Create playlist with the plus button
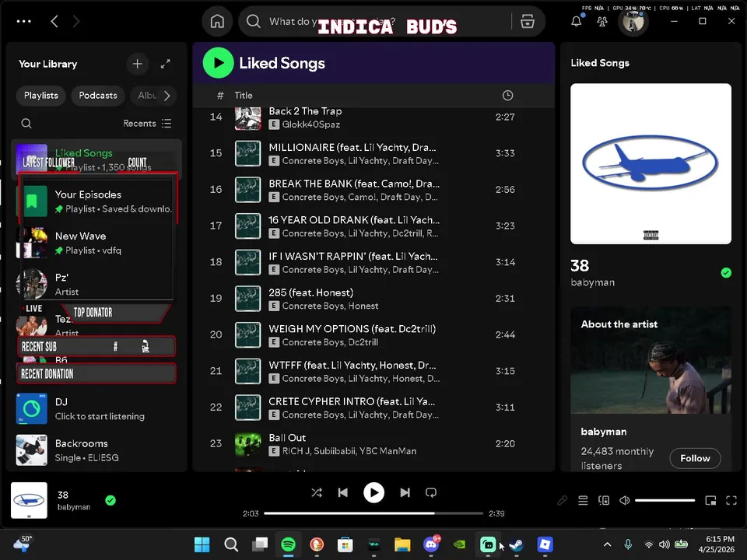 tap(137, 64)
